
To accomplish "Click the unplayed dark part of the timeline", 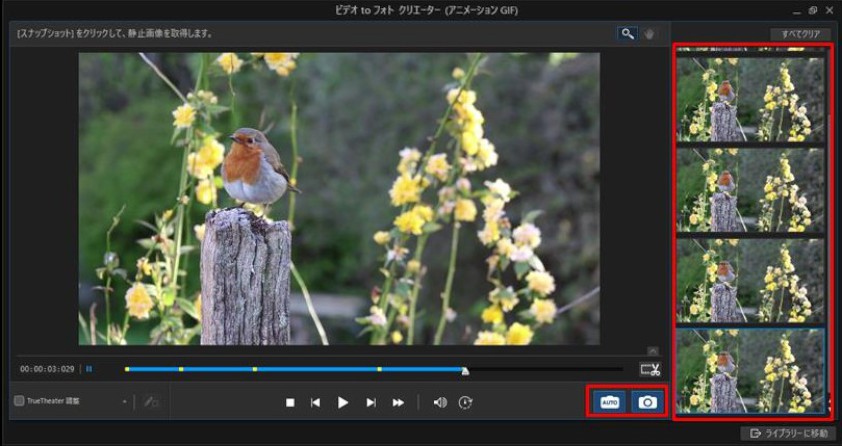I will tap(545, 369).
